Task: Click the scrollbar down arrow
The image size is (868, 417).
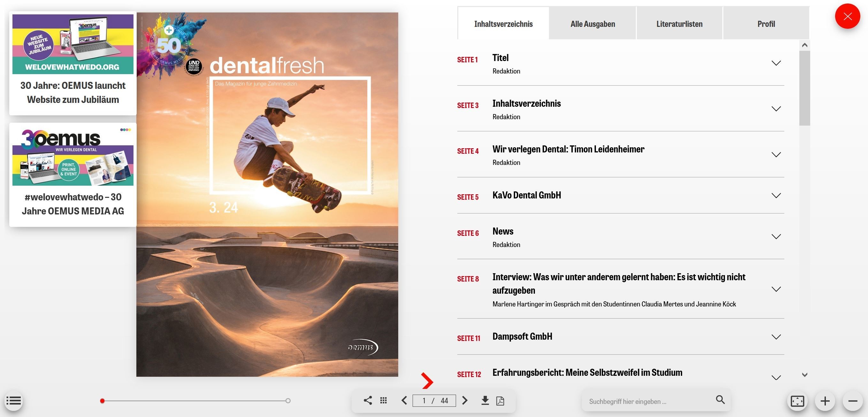Action: [x=805, y=375]
